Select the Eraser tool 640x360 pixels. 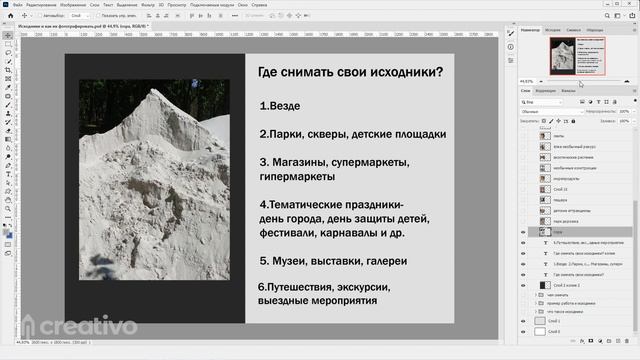(8, 131)
